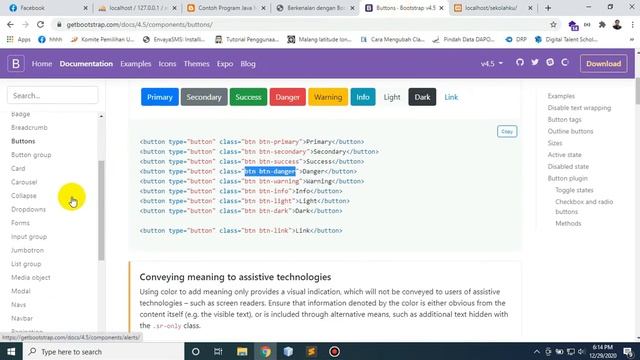
Task: Switch to the localhost/sekolahku tab
Action: coord(493,8)
